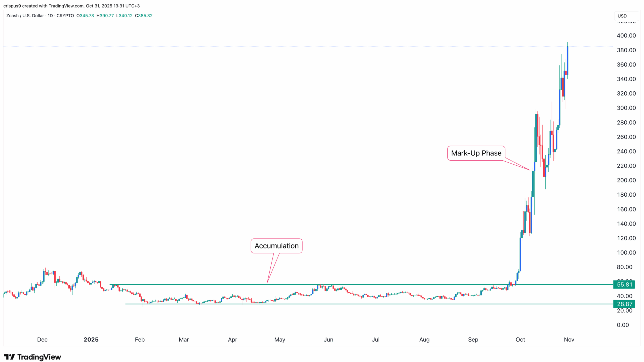The height and width of the screenshot is (362, 644).
Task: Click the Nov label on time axis
Action: [x=569, y=340]
